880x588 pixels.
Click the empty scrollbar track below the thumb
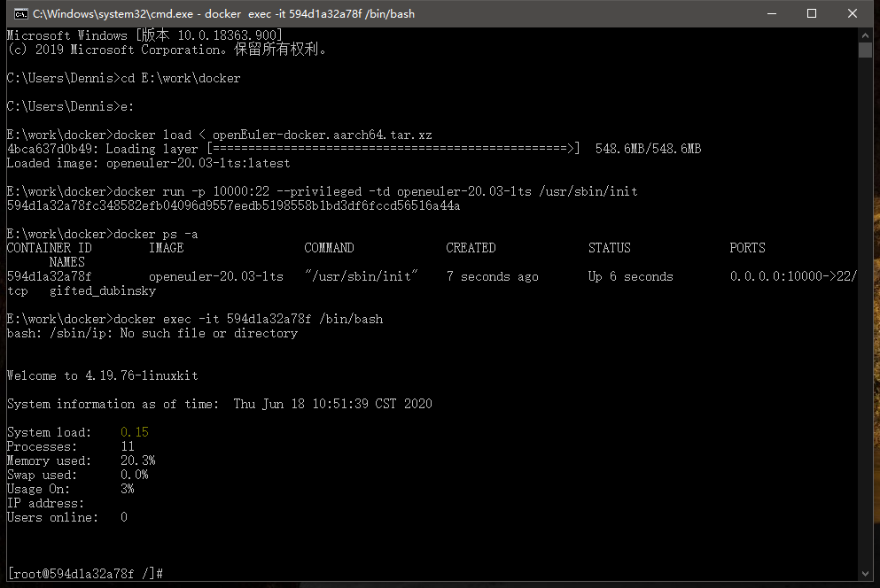[866, 310]
